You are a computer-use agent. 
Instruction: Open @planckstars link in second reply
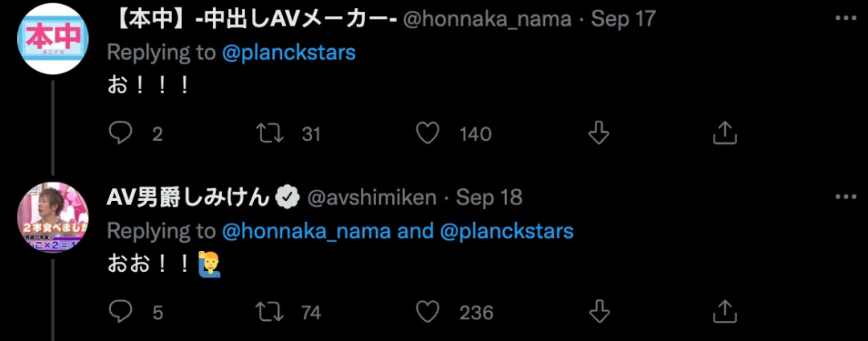[x=507, y=231]
